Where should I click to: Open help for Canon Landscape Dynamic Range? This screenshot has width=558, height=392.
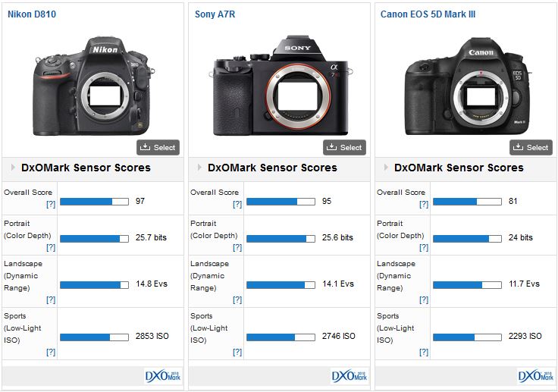pos(423,300)
